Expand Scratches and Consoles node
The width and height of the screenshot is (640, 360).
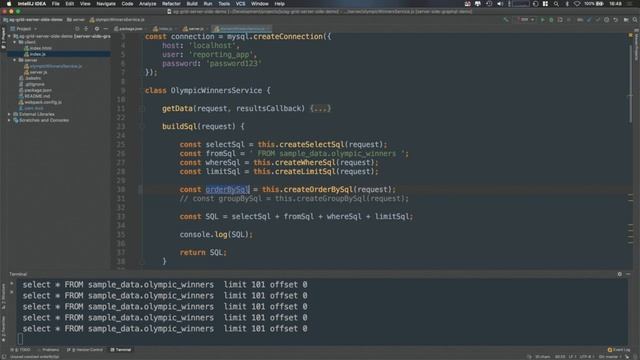[9, 120]
